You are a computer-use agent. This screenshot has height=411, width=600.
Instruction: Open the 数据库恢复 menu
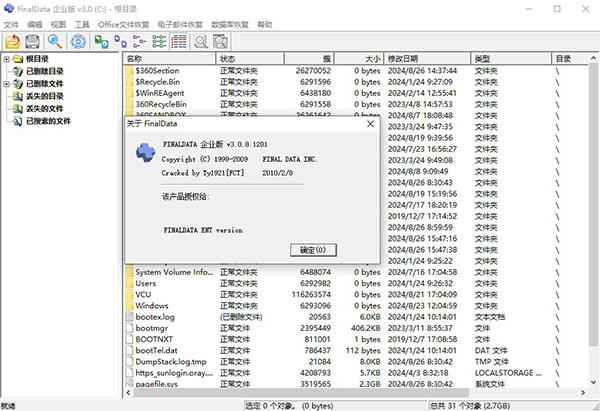click(230, 24)
